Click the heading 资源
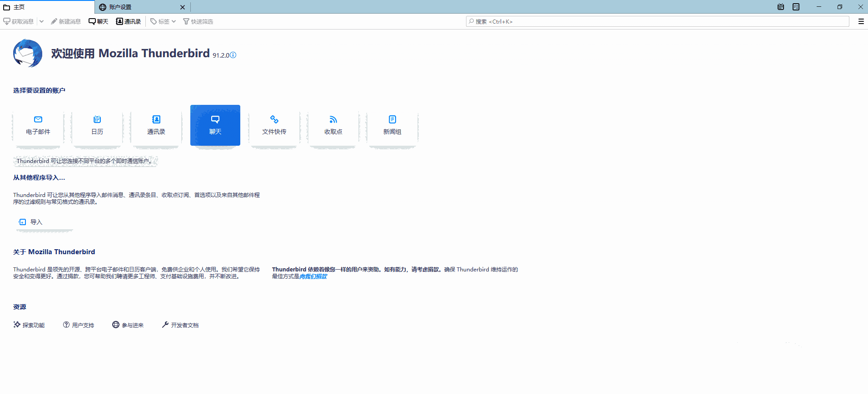868x394 pixels. tap(20, 307)
